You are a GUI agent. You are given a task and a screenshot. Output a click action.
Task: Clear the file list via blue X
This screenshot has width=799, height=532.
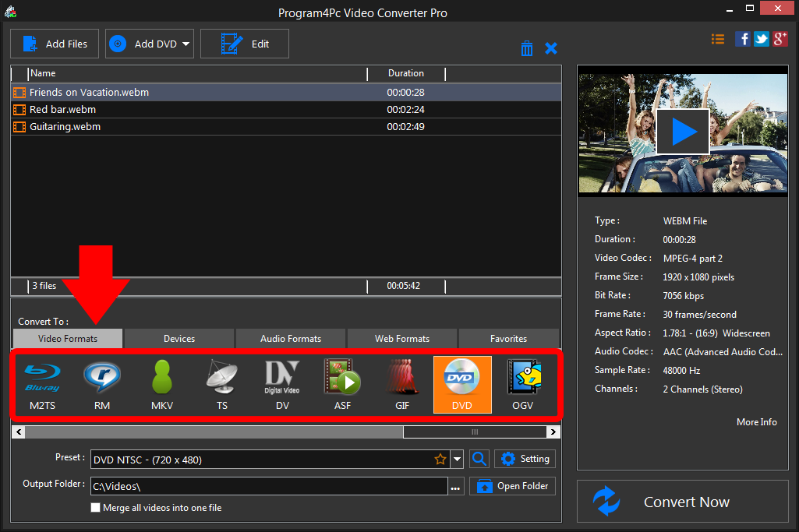click(551, 48)
